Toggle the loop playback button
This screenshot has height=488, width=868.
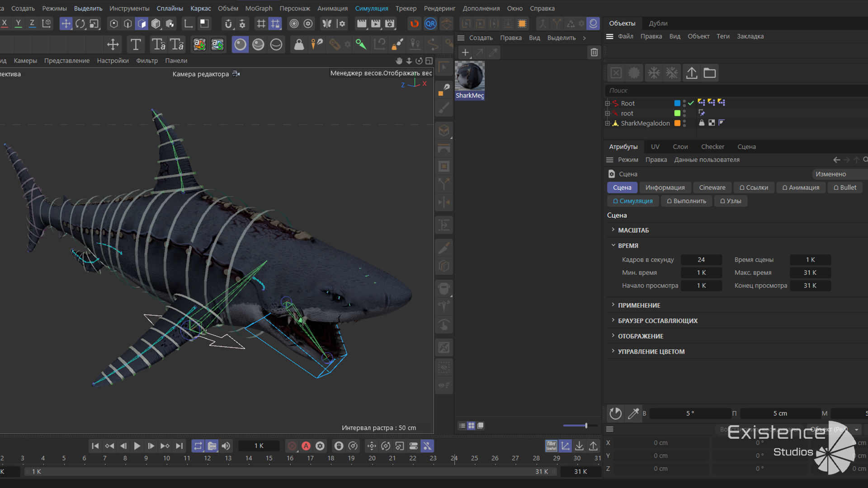pyautogui.click(x=198, y=446)
